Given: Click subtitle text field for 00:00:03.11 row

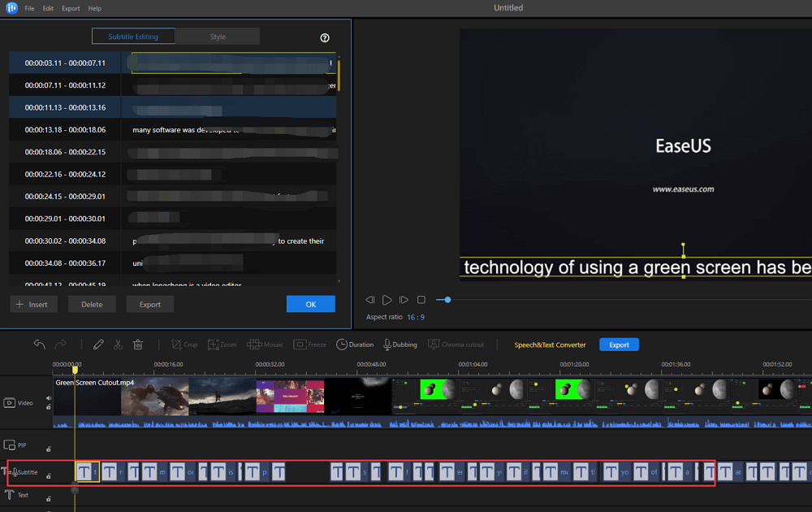Looking at the screenshot, I should tap(233, 63).
